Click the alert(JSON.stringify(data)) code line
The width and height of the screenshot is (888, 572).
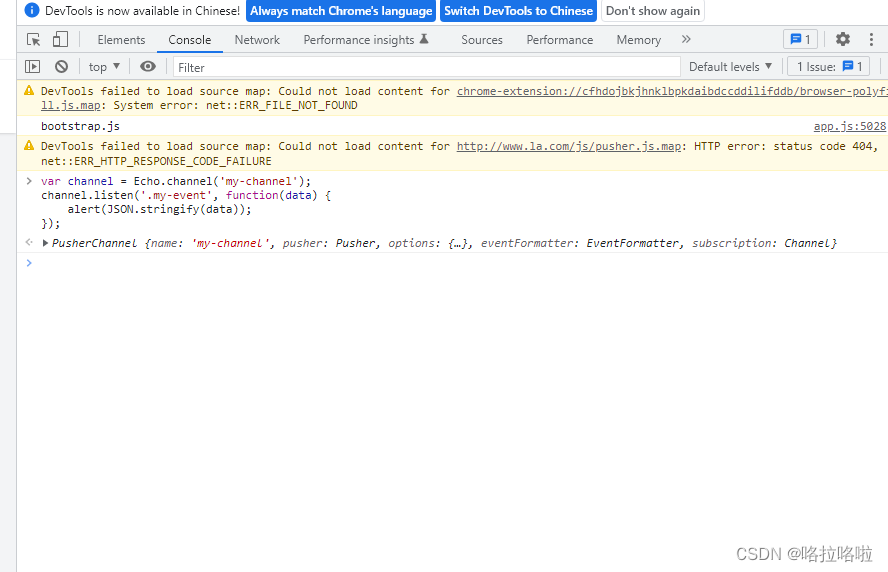pyautogui.click(x=159, y=209)
